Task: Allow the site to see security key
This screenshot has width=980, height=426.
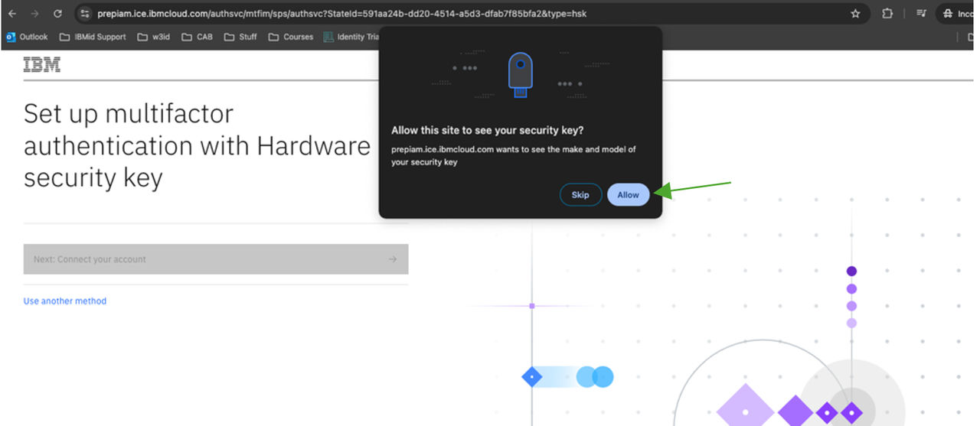Action: pyautogui.click(x=629, y=195)
